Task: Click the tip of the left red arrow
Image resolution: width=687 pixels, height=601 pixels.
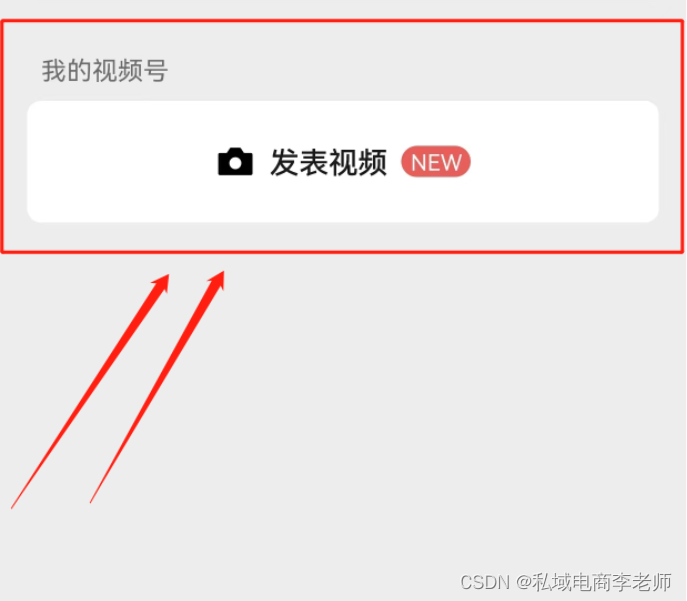Action: pos(168,276)
